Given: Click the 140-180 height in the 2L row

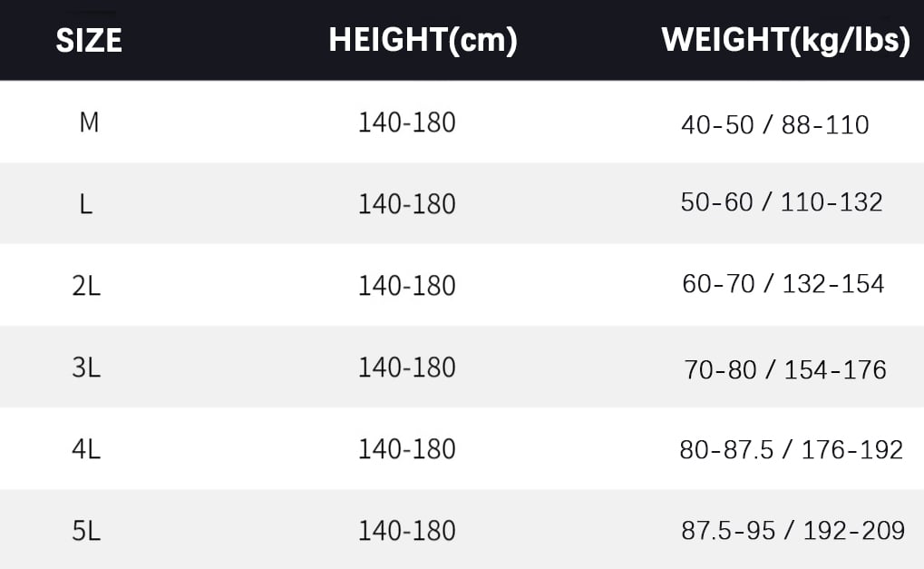Looking at the screenshot, I should (406, 286).
